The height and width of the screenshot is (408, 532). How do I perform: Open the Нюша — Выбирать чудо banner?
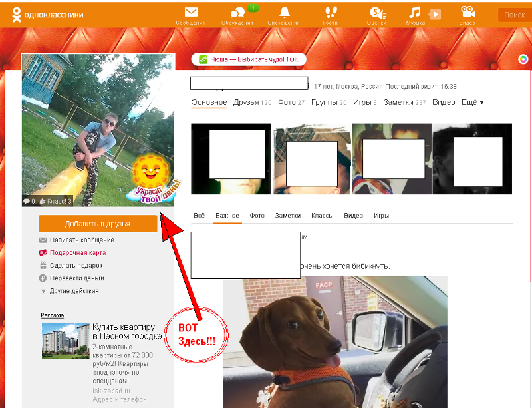249,59
